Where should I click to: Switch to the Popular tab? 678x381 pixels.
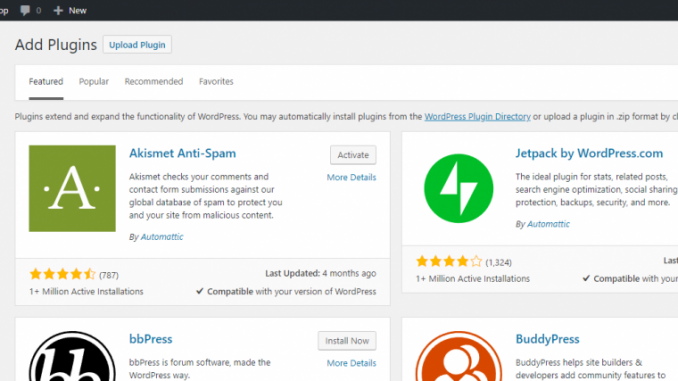point(93,81)
